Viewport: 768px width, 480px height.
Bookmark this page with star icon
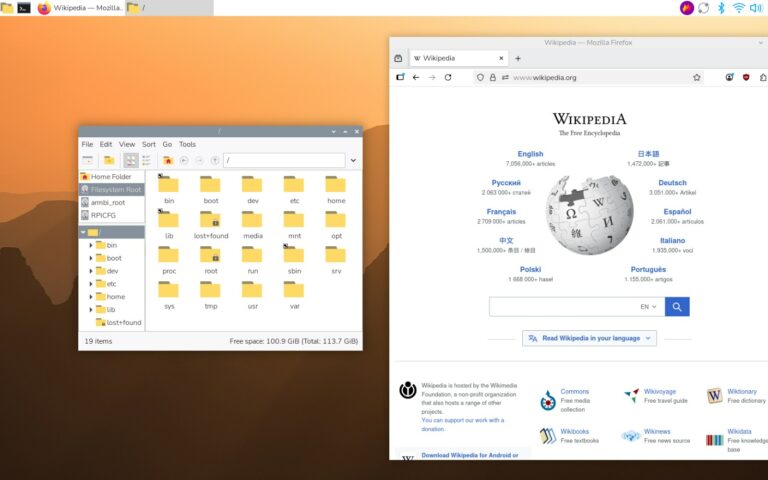pos(696,77)
